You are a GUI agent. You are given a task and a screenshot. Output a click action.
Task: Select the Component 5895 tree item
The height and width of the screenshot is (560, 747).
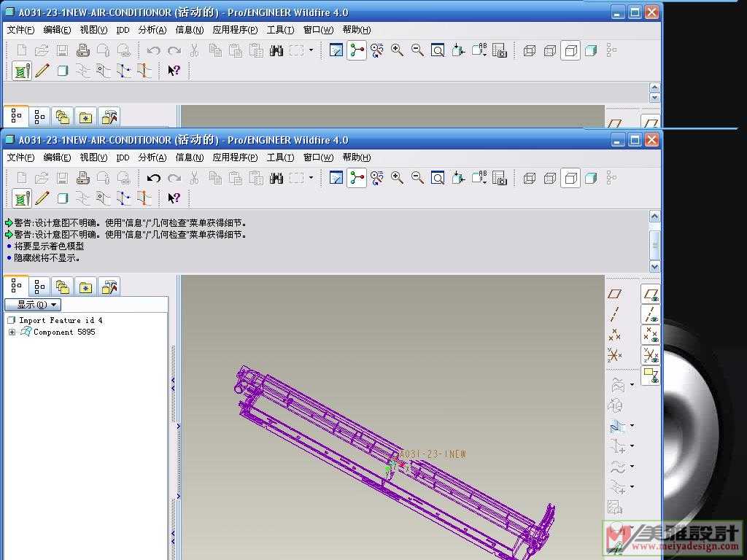(64, 332)
